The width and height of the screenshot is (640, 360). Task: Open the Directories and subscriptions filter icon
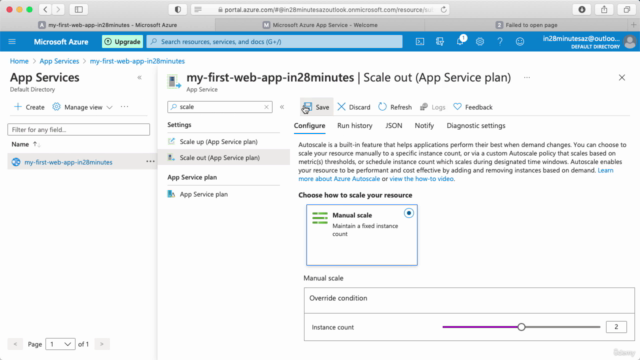[x=440, y=42]
